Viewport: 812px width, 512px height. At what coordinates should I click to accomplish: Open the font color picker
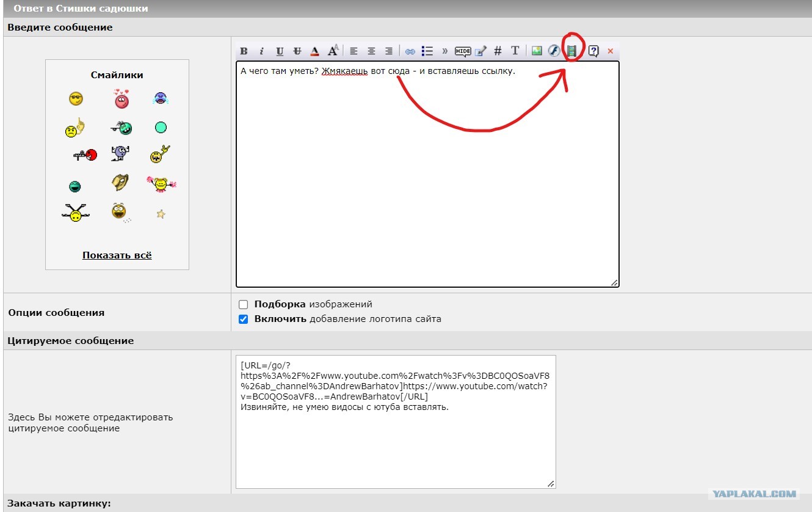click(x=315, y=51)
